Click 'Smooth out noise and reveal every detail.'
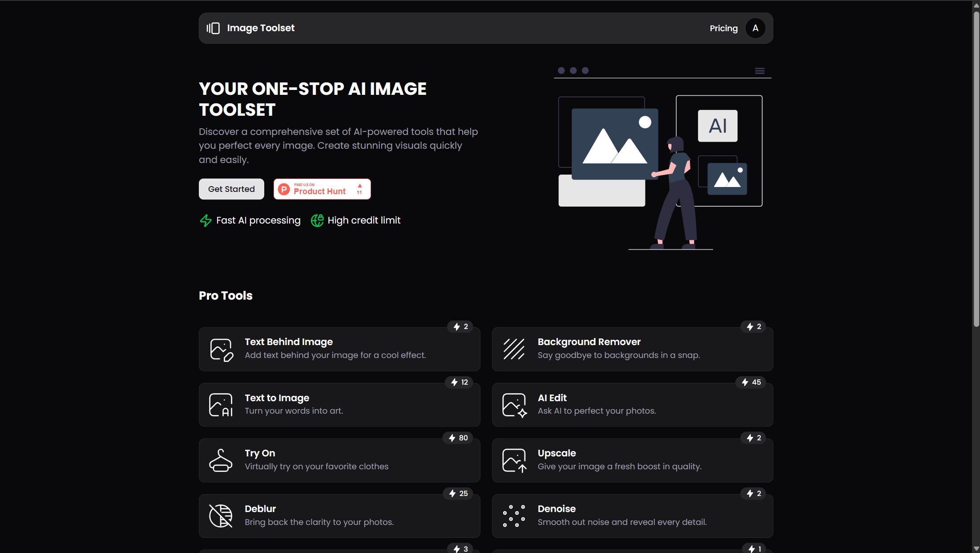The image size is (980, 553). [x=622, y=522]
